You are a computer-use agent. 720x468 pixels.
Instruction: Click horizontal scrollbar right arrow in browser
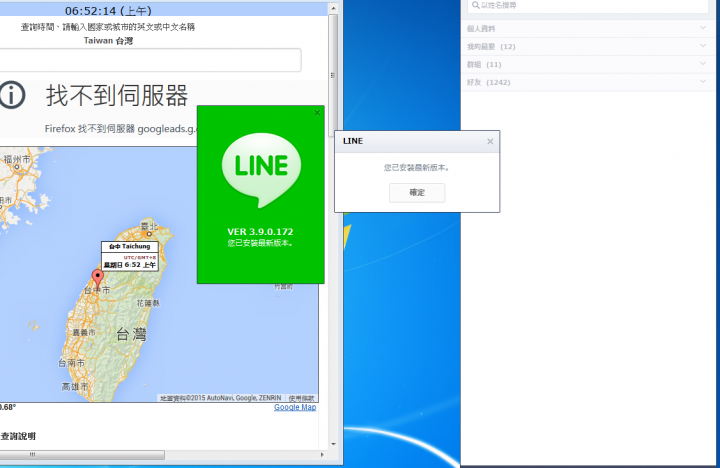tap(322, 455)
